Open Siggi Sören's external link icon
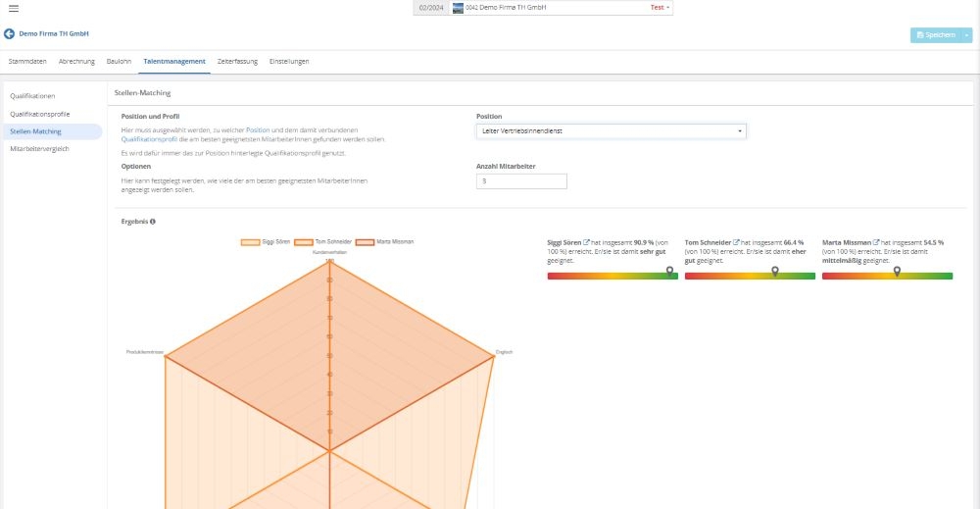 [586, 242]
